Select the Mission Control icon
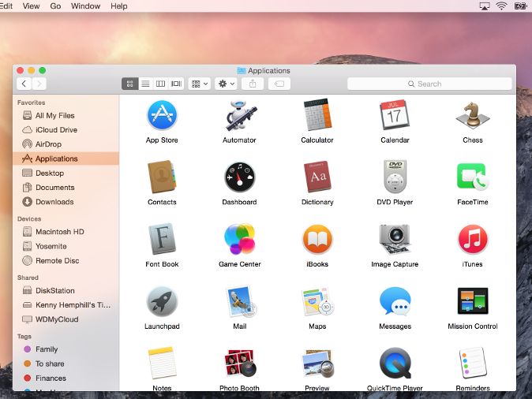 473,300
